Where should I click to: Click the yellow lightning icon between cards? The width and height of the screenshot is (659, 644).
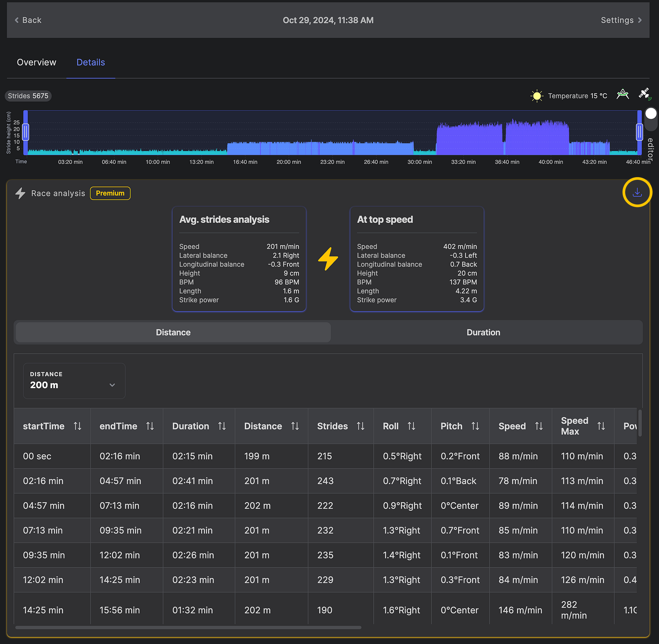(328, 259)
